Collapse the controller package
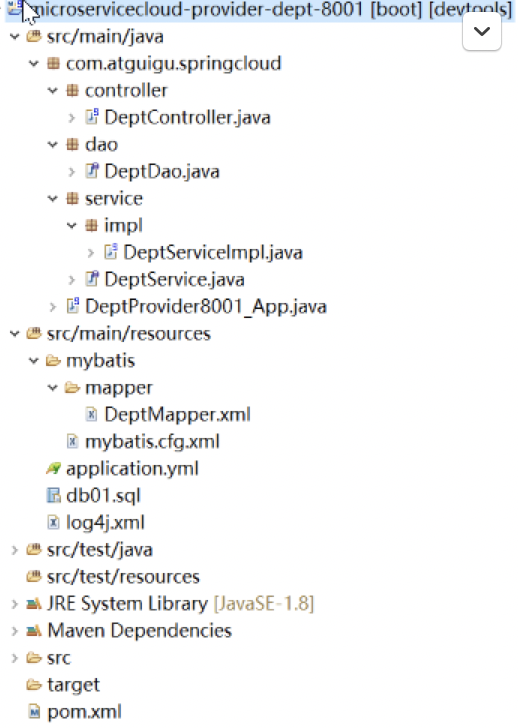The height and width of the screenshot is (728, 518). 53,90
